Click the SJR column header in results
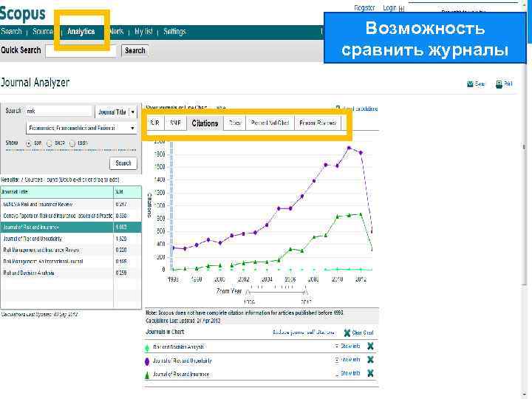This screenshot has width=532, height=399. tap(127, 191)
